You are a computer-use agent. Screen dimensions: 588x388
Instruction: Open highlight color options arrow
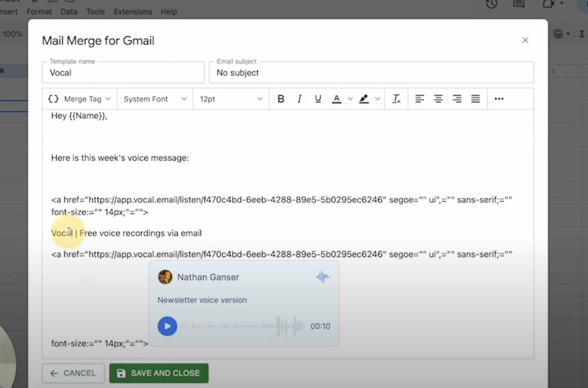[x=378, y=99]
